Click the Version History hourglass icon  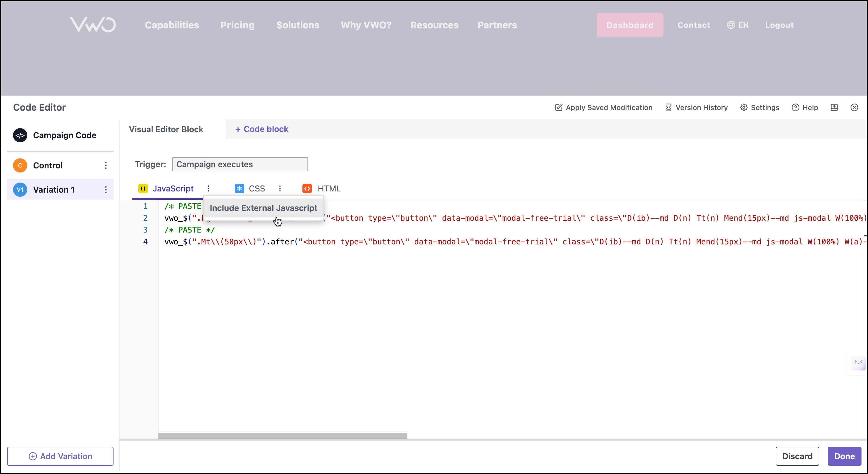668,107
